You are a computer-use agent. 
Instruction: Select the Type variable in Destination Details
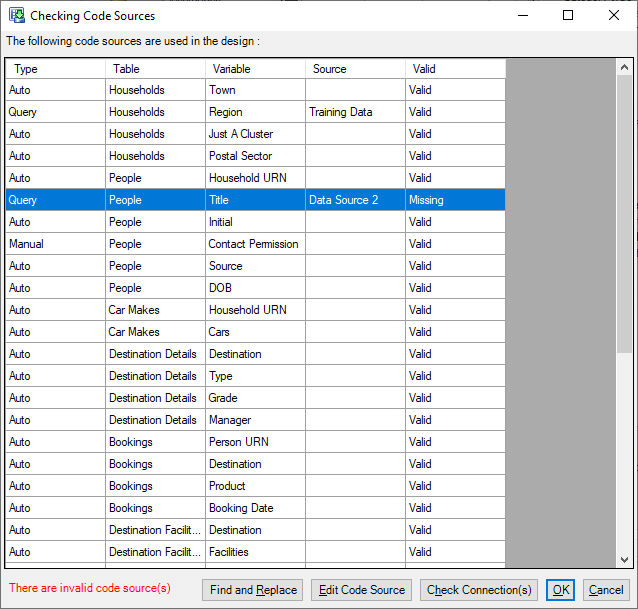pos(256,375)
